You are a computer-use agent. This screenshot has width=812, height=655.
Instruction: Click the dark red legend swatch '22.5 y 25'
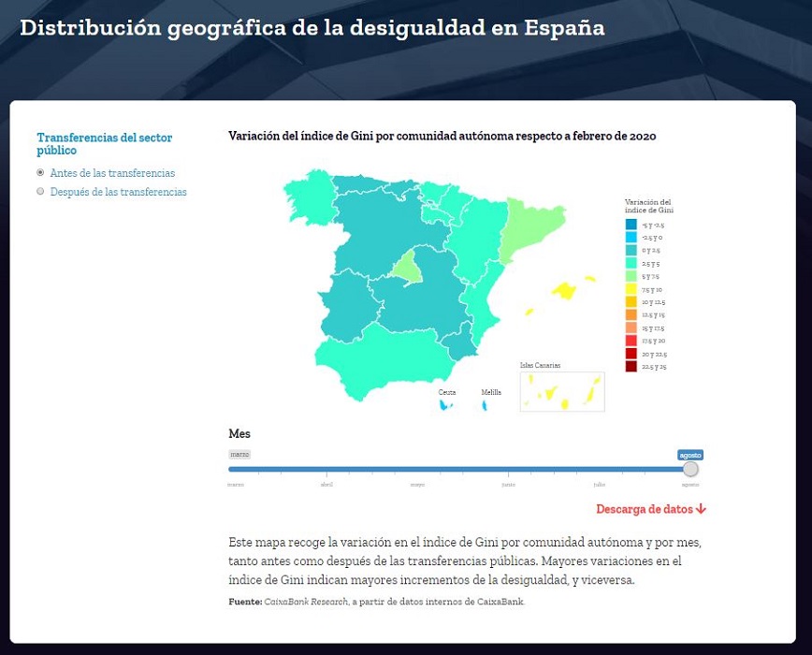631,367
